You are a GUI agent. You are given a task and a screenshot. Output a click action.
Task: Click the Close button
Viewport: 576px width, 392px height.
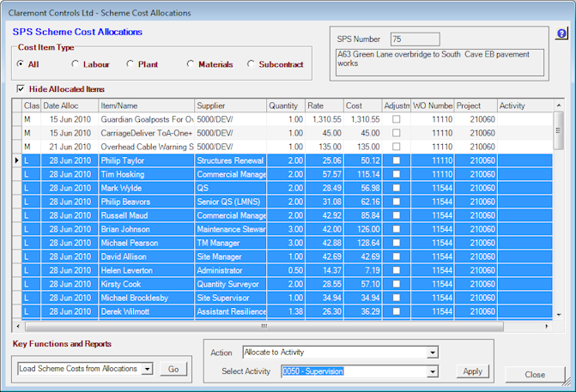pos(535,374)
